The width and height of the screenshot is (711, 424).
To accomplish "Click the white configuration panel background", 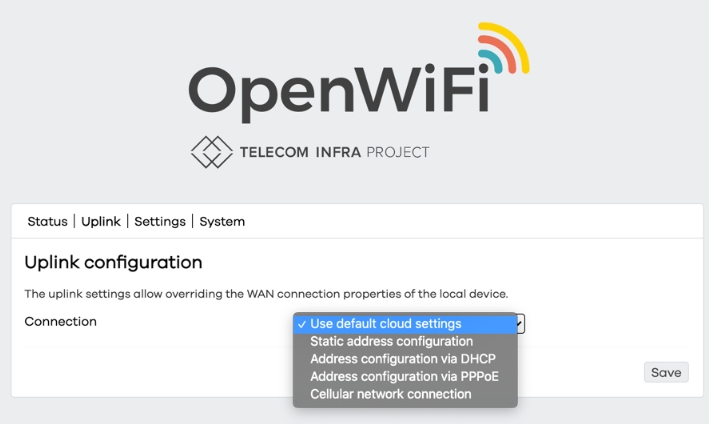I will click(x=150, y=372).
